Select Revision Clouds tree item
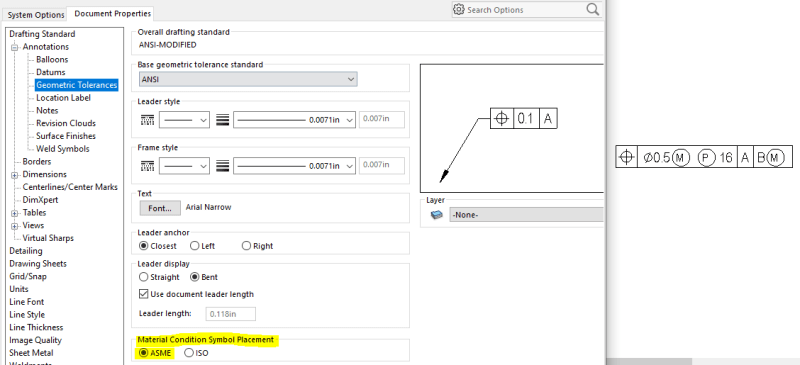 pos(66,124)
